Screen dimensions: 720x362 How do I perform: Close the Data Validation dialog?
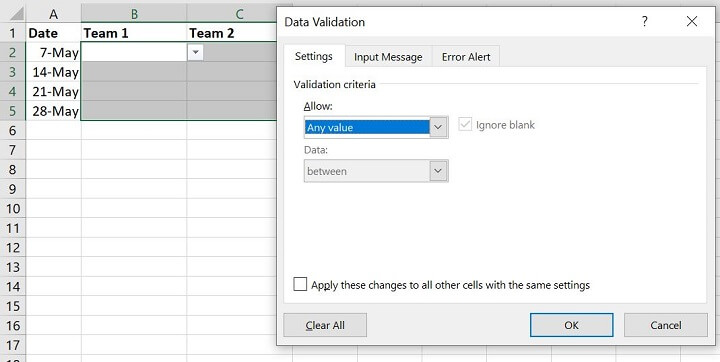click(692, 21)
